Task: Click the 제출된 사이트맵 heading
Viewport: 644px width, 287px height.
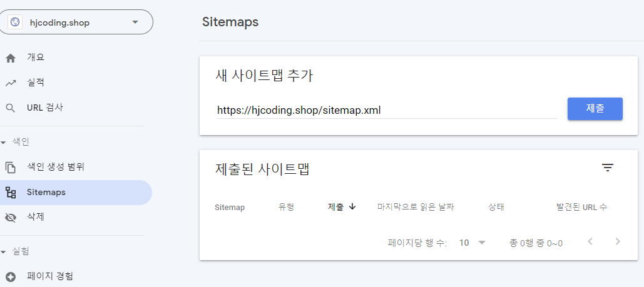Action: click(262, 169)
